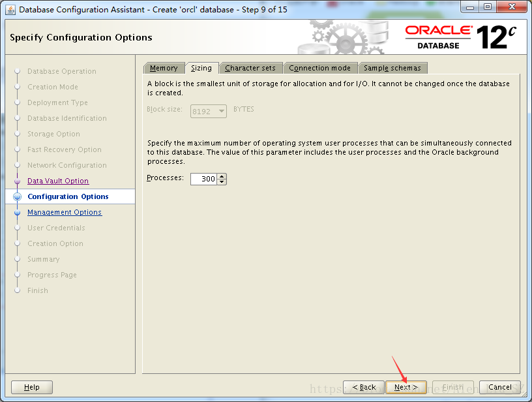Click into the Processes input field

coord(203,179)
